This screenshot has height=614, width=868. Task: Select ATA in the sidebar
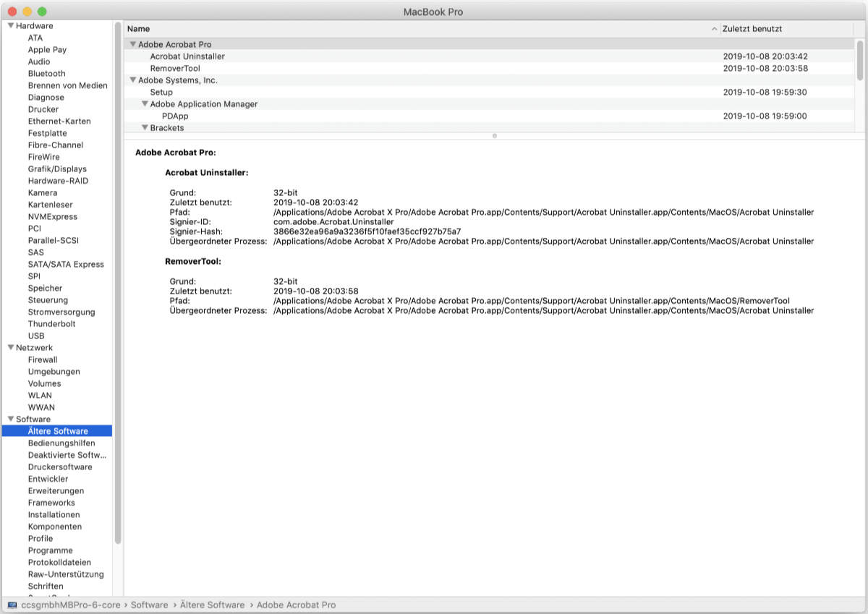[x=35, y=38]
